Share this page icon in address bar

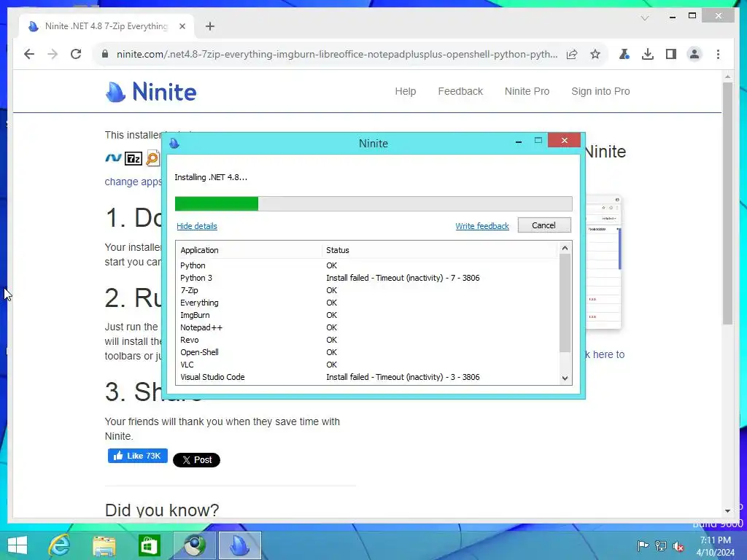pyautogui.click(x=572, y=54)
